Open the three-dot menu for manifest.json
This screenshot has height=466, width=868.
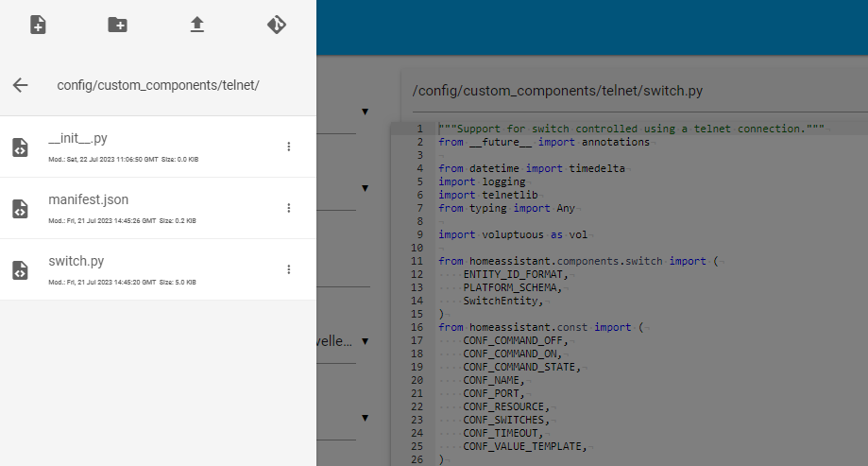[x=289, y=208]
